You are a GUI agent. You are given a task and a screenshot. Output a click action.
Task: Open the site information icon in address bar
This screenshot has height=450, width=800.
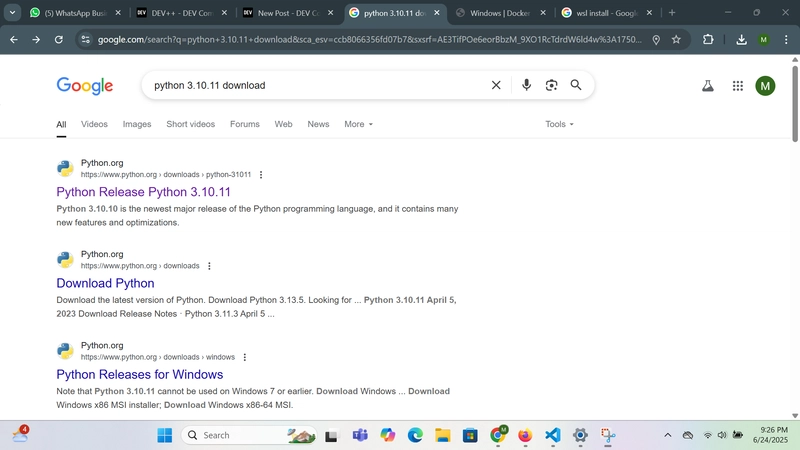tap(85, 39)
